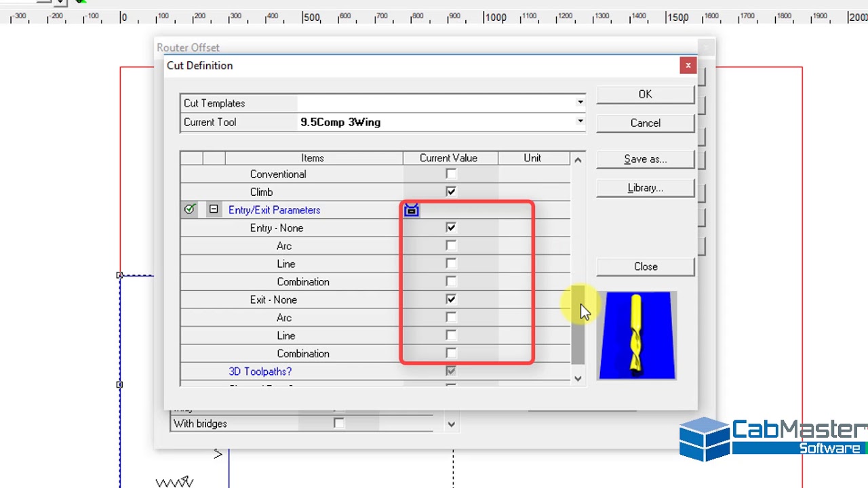868x488 pixels.
Task: Click the parameter list scroll down arrow
Action: pos(578,379)
